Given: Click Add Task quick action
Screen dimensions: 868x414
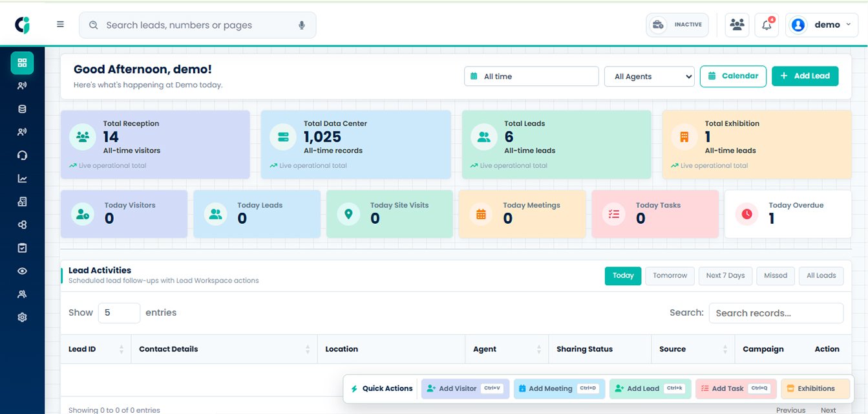Looking at the screenshot, I should coord(736,389).
